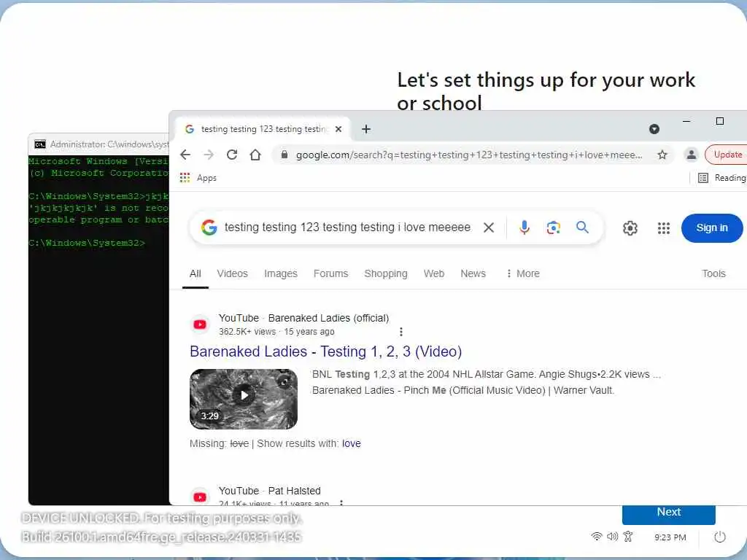Screen dimensions: 747x560
Task: Click the Chrome Update button
Action: 726,155
